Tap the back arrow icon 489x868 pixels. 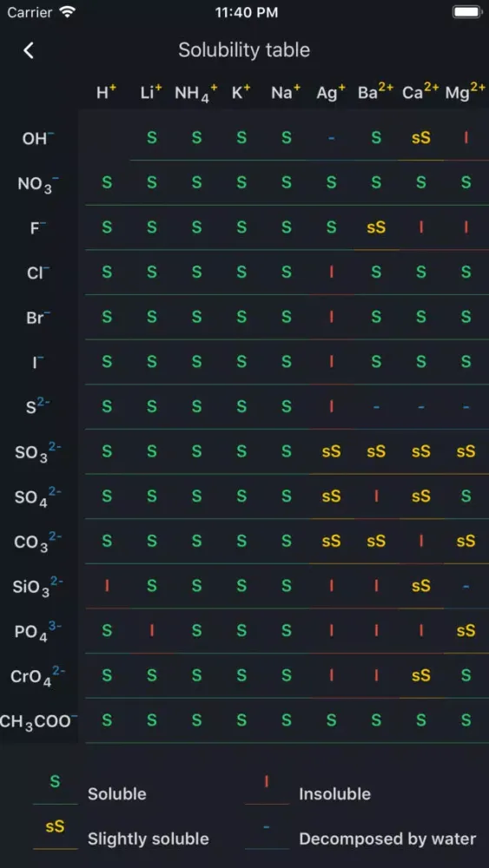coord(29,50)
